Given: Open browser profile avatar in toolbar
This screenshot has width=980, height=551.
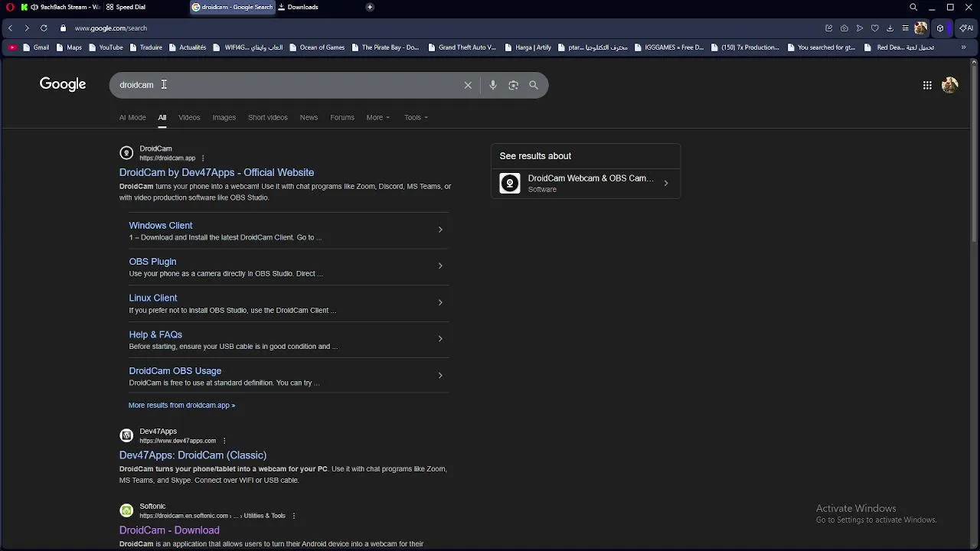Looking at the screenshot, I should tap(921, 28).
